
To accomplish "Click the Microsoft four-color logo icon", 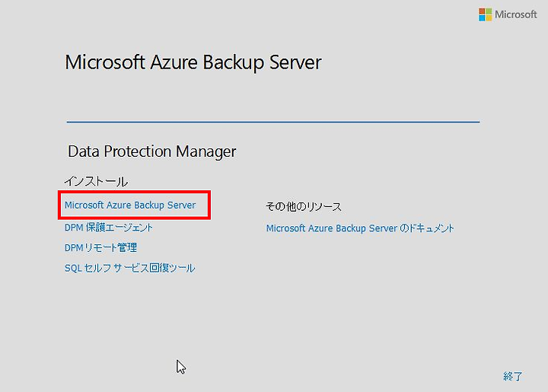I will 485,14.
